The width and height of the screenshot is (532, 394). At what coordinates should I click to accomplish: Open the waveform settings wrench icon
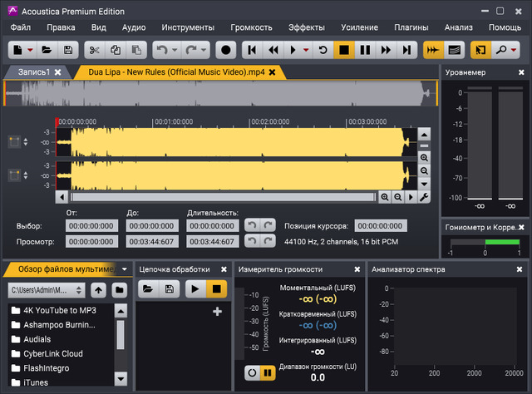point(424,197)
